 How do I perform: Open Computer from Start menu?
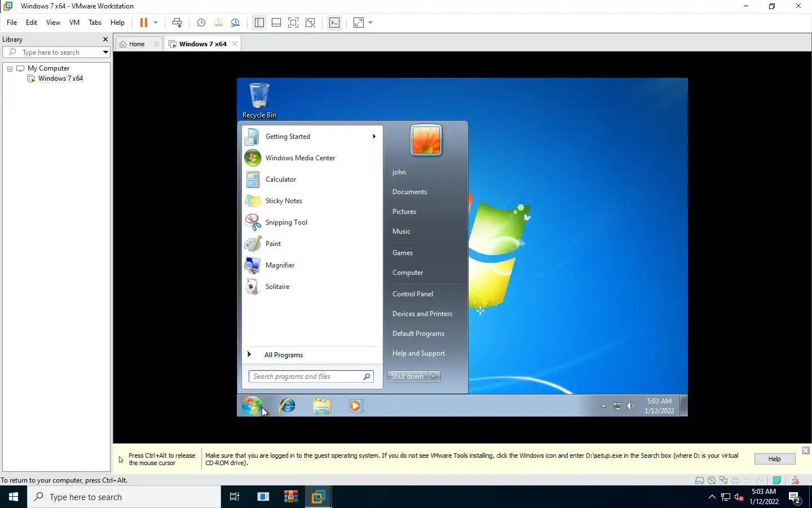pyautogui.click(x=408, y=273)
